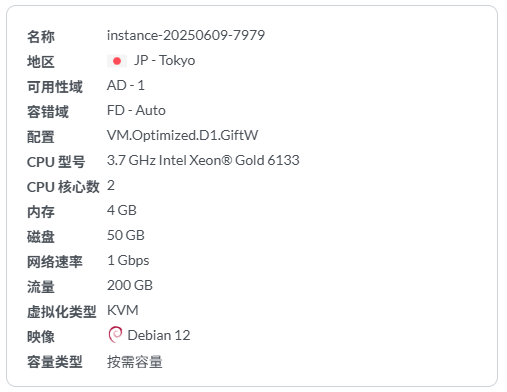Click the 可用性域 label
The width and height of the screenshot is (507, 392).
click(x=55, y=87)
